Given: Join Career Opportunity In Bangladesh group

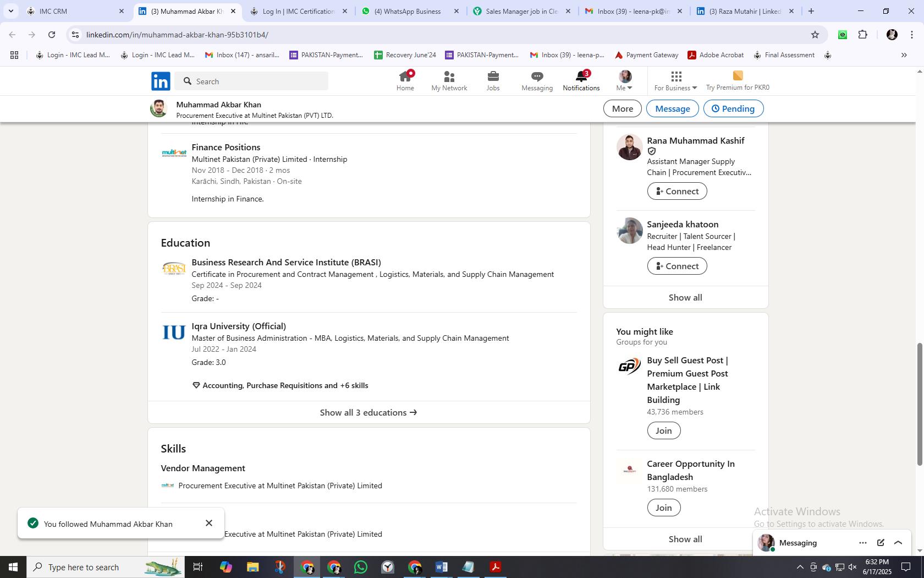Looking at the screenshot, I should coord(664,508).
